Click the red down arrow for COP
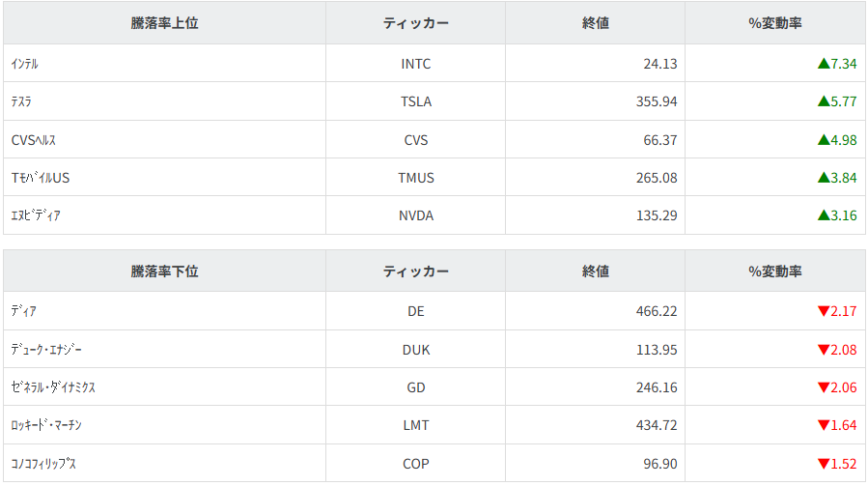 823,464
